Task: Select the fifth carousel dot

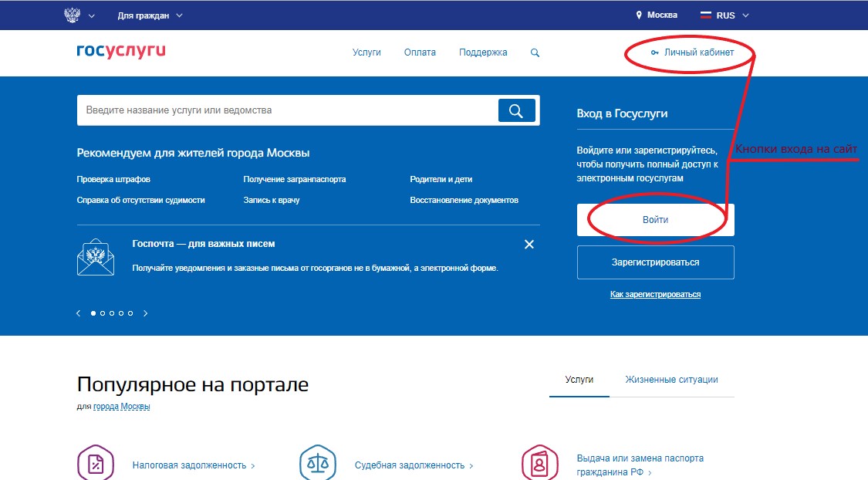Action: [130, 313]
